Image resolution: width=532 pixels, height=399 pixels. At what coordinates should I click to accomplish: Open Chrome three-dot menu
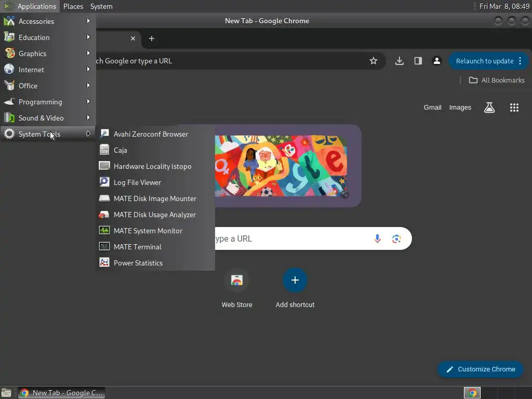[520, 61]
